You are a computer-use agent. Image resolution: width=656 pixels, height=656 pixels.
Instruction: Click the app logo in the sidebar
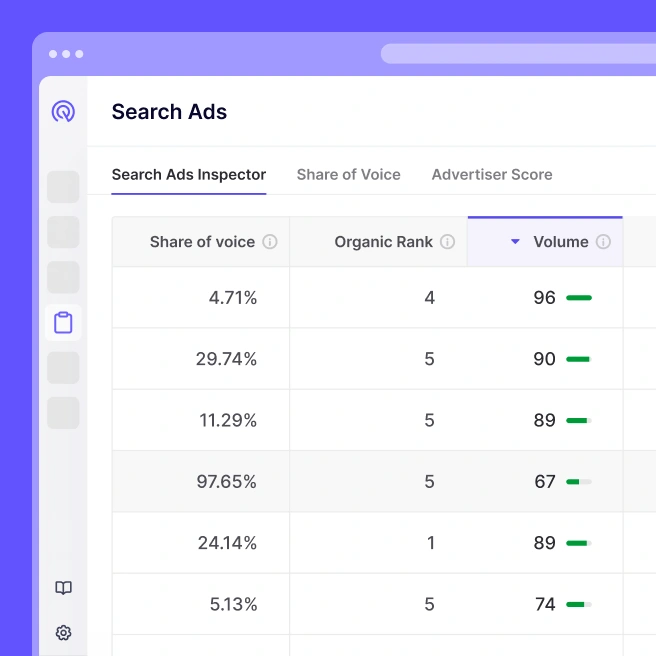[63, 111]
